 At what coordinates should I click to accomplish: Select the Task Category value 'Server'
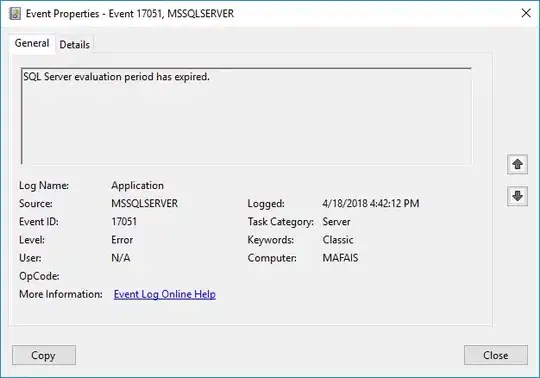pyautogui.click(x=336, y=221)
